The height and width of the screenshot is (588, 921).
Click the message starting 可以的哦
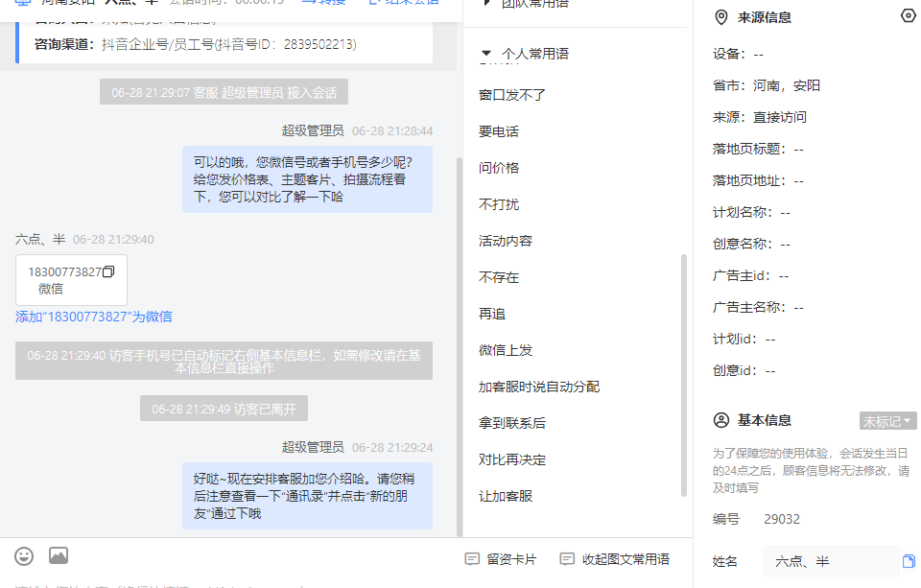[307, 179]
